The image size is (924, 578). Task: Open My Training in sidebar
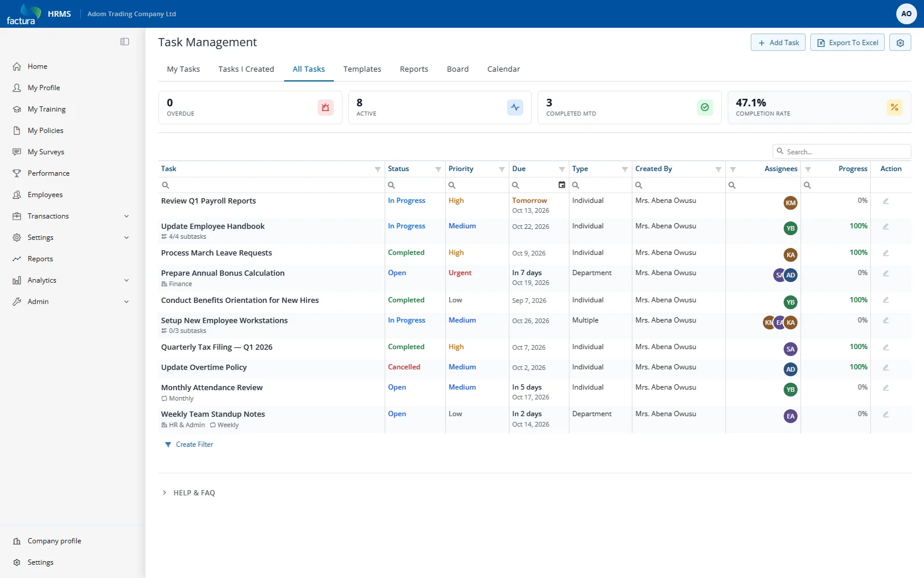(x=46, y=109)
